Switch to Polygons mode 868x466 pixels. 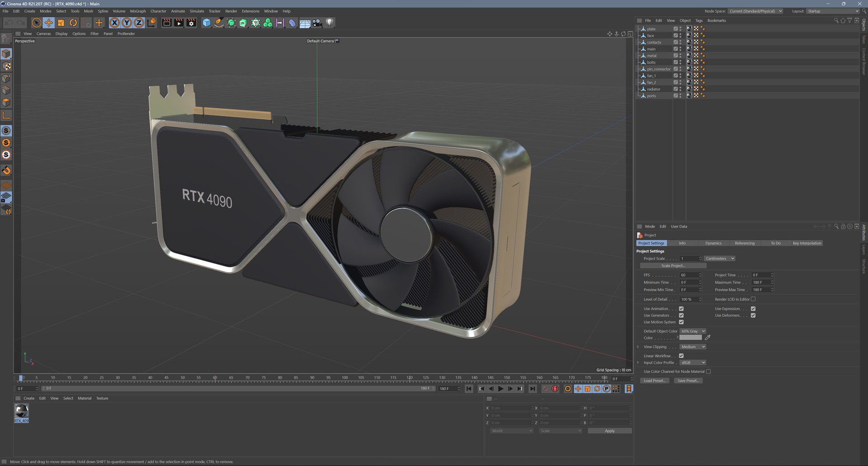(x=6, y=103)
